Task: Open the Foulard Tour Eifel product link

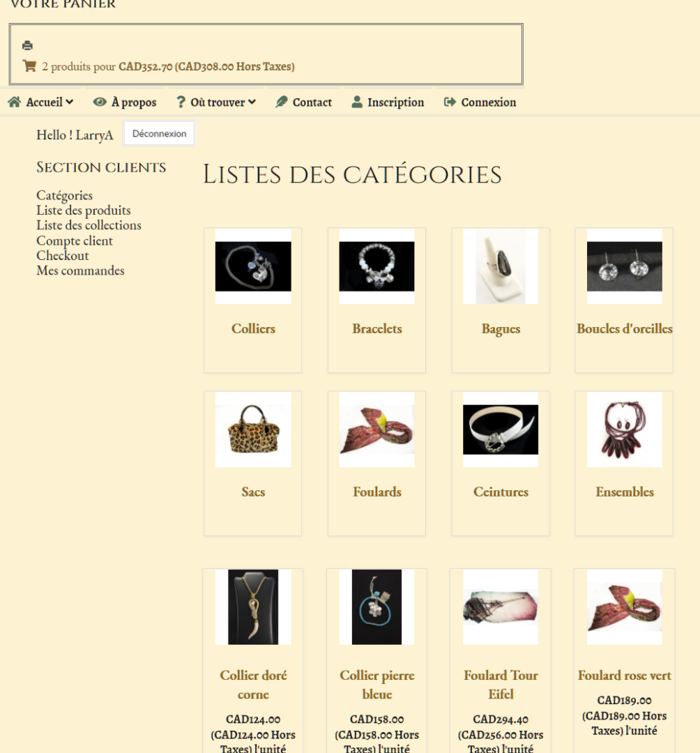Action: click(x=501, y=685)
